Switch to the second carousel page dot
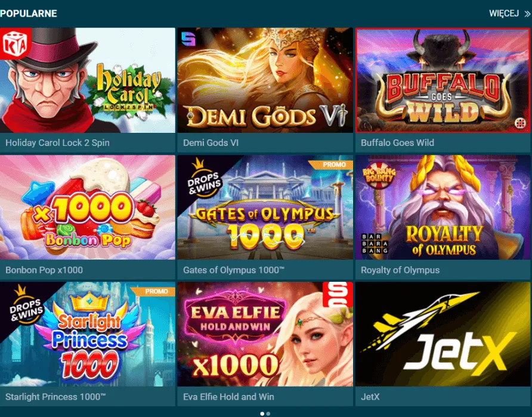The width and height of the screenshot is (532, 417). tap(268, 413)
